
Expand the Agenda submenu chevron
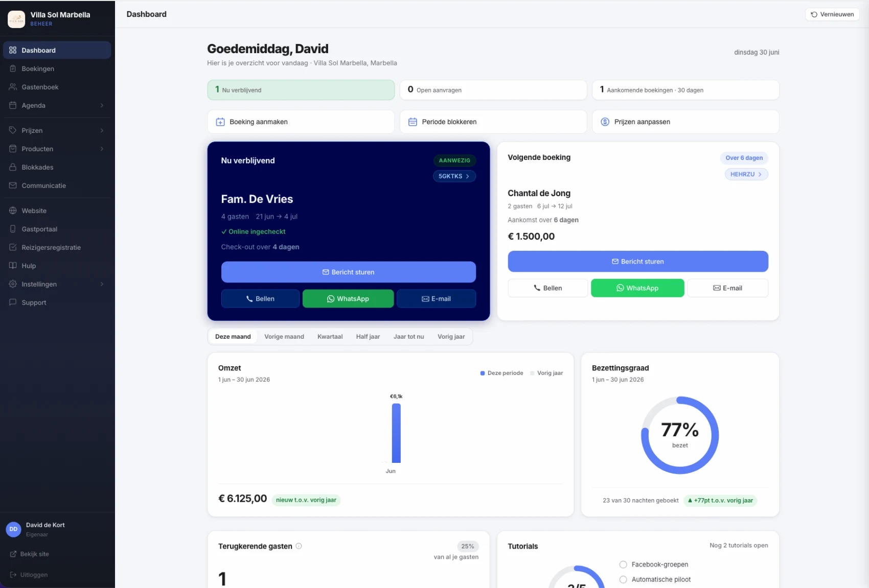pos(102,105)
